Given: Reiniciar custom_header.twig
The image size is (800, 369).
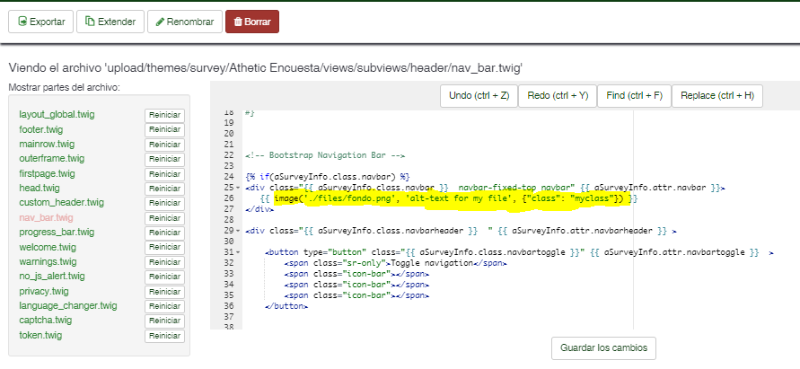Looking at the screenshot, I should click(164, 204).
